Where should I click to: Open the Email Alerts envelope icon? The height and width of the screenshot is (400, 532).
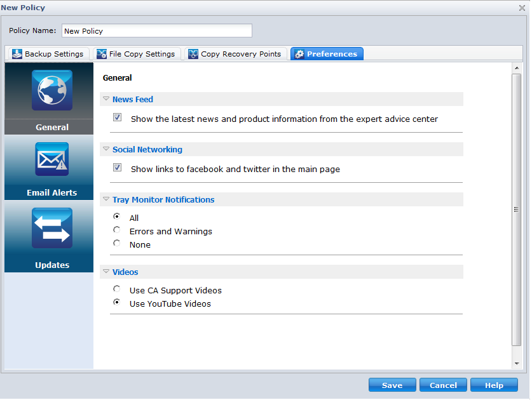tap(51, 159)
